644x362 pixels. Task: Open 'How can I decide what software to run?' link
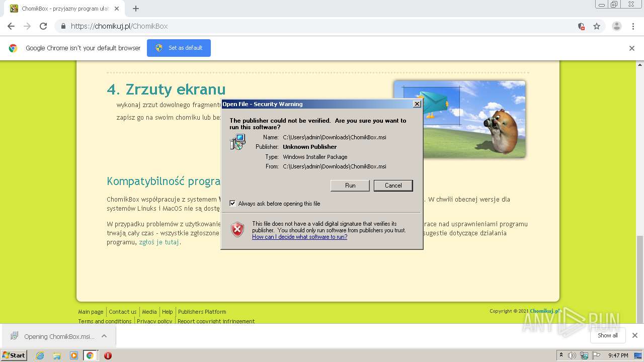point(299,237)
